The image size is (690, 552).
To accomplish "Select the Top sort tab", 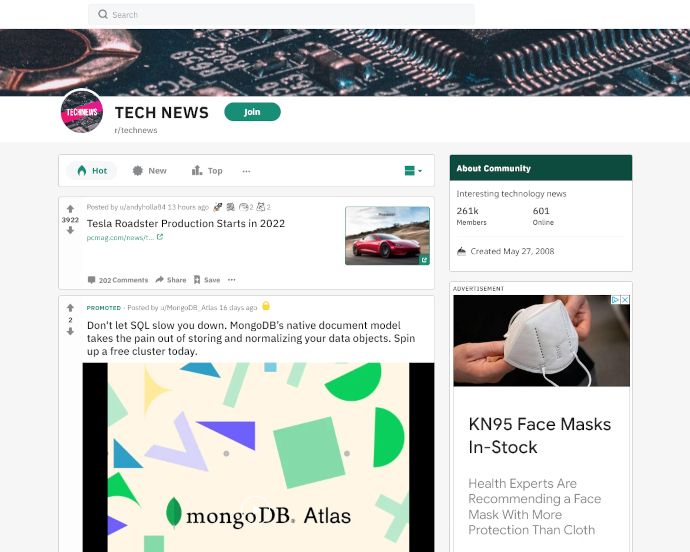I will coord(207,171).
